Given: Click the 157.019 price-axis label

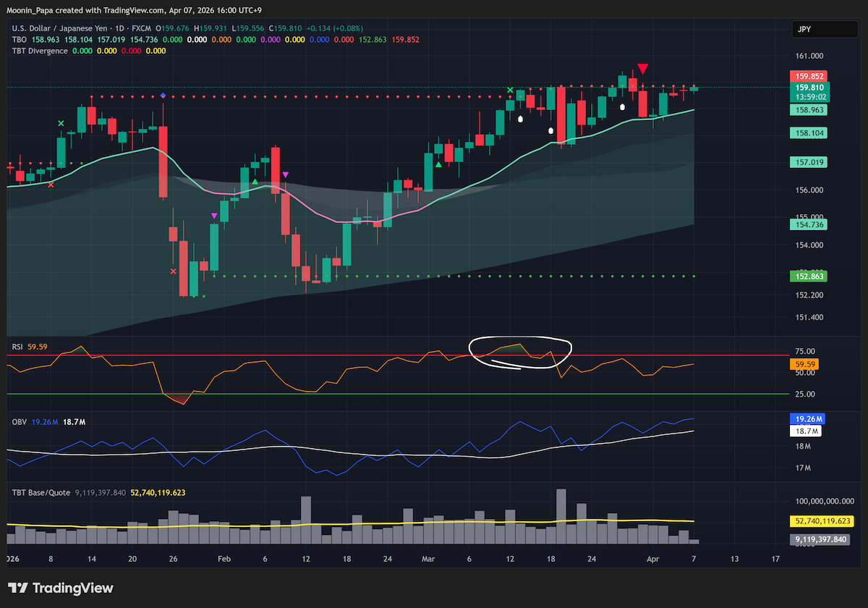Looking at the screenshot, I should 810,162.
